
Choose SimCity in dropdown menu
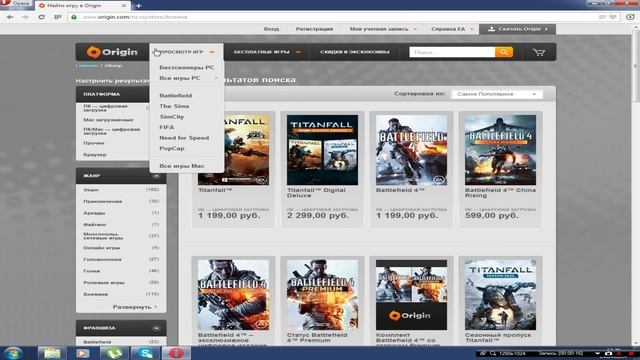[x=171, y=117]
